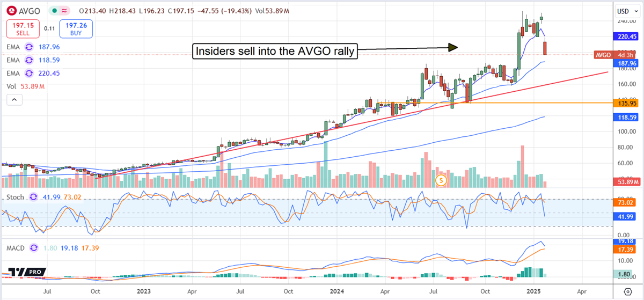The height and width of the screenshot is (300, 644).
Task: Open the USD currency dropdown
Action: coord(625,11)
